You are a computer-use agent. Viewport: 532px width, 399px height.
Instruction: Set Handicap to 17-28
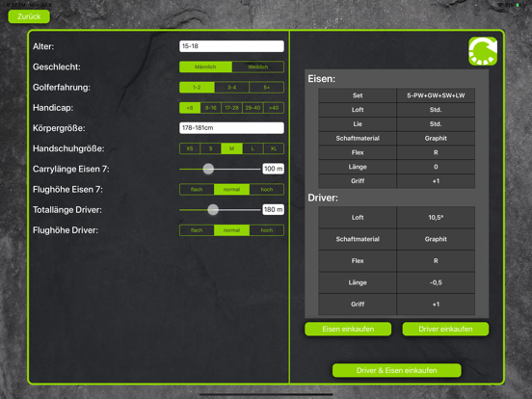pyautogui.click(x=231, y=108)
